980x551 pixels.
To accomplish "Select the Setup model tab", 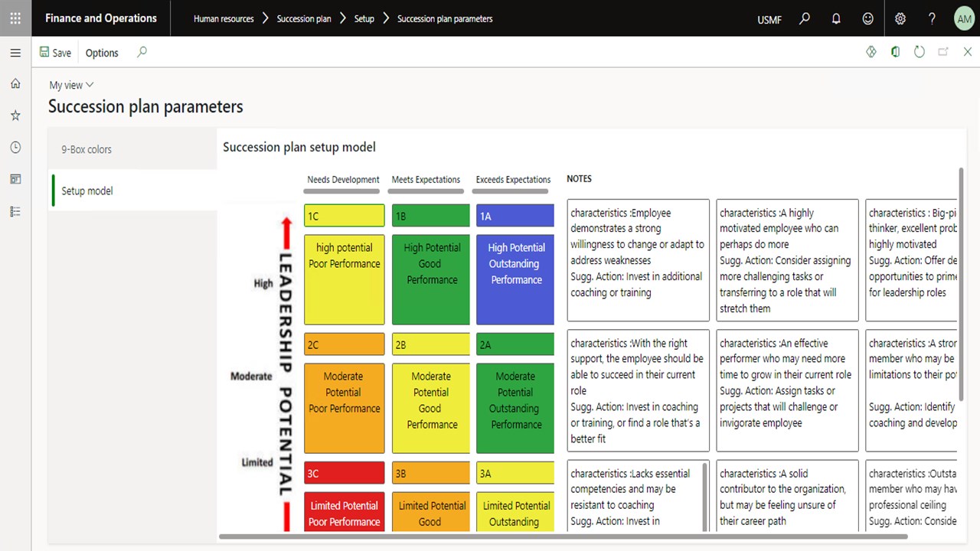I will (x=132, y=191).
